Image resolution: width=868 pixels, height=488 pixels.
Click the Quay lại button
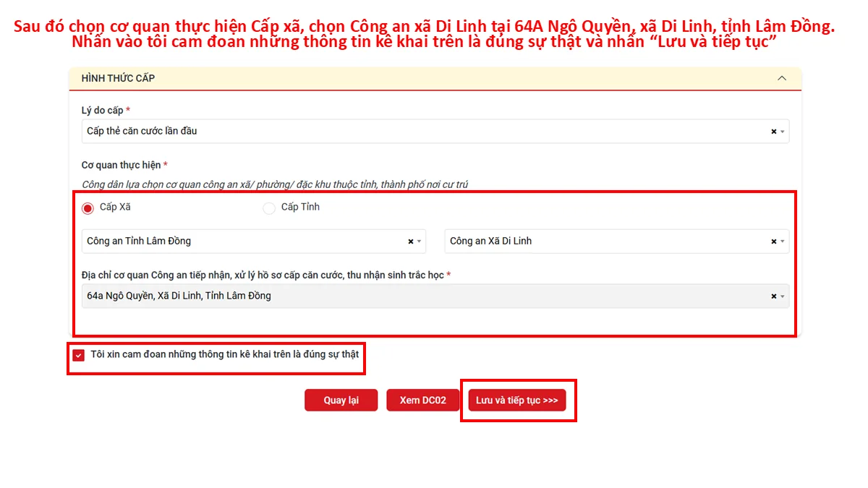coord(341,401)
